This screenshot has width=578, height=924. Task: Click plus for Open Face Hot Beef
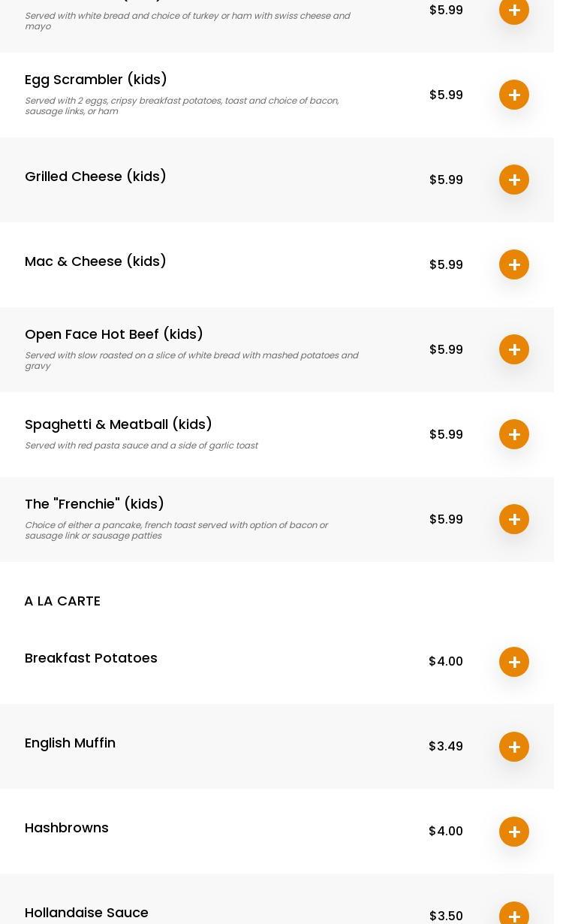coord(514,349)
